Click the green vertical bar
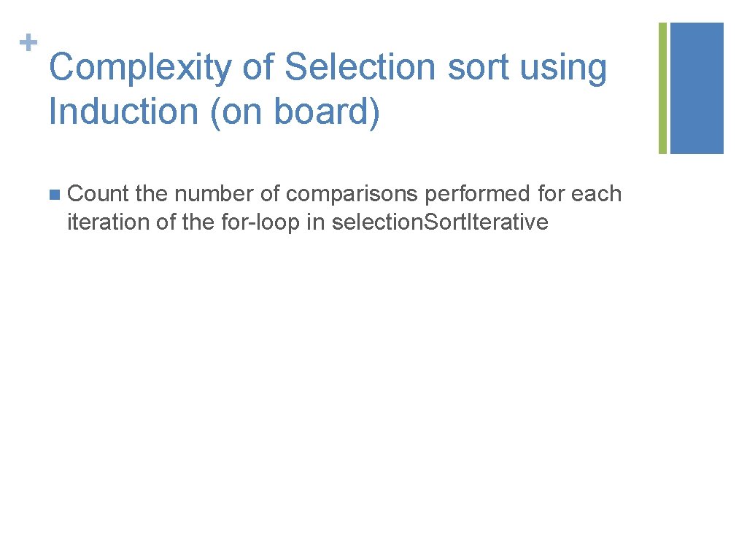 [662, 87]
